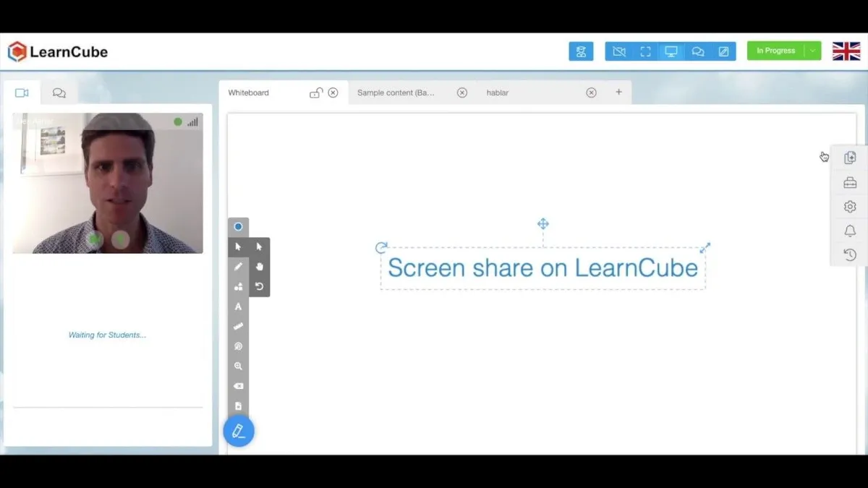868x488 pixels.
Task: Open settings gear in right sidebar
Action: 850,207
